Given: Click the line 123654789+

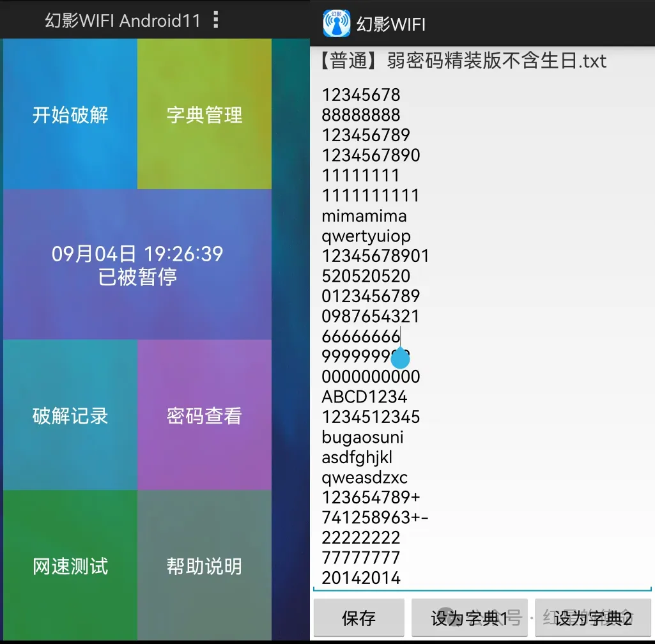Looking at the screenshot, I should (x=371, y=497).
